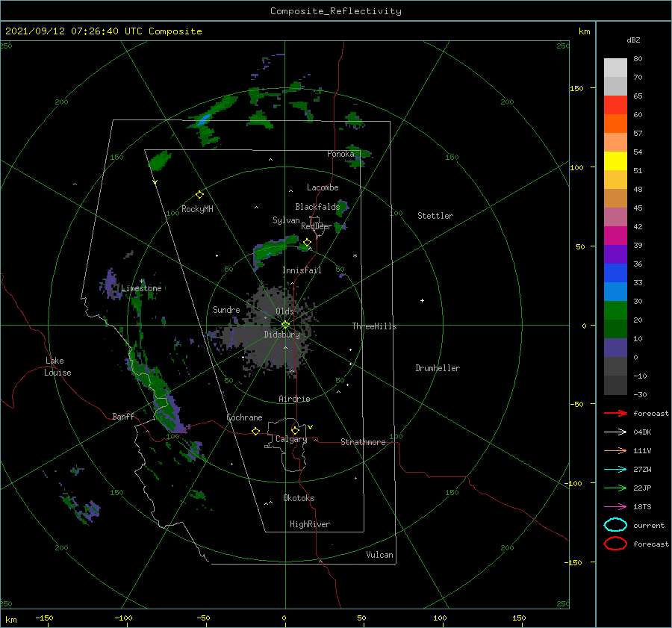Click the Composite_Reflectivity title

tap(336, 11)
